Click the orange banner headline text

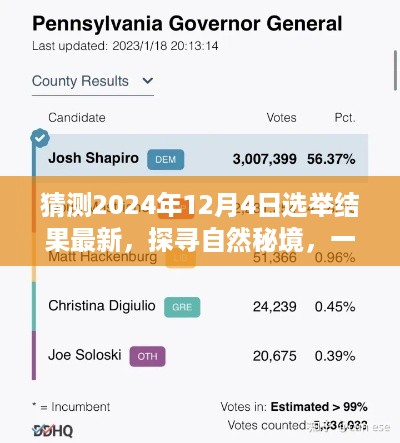200,222
